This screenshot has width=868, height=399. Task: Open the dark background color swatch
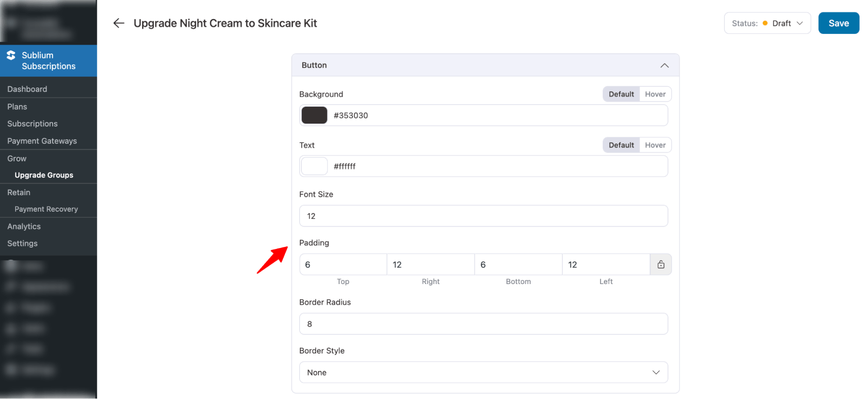tap(314, 115)
